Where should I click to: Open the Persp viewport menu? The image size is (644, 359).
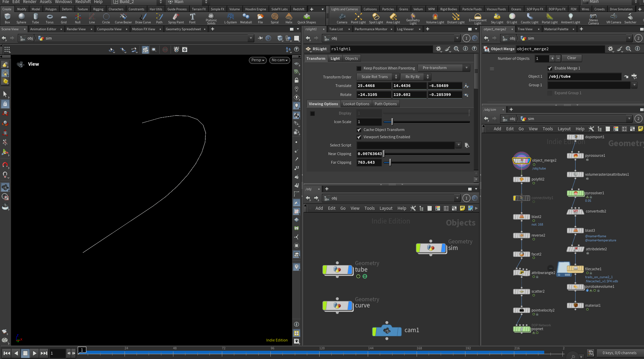click(x=258, y=60)
